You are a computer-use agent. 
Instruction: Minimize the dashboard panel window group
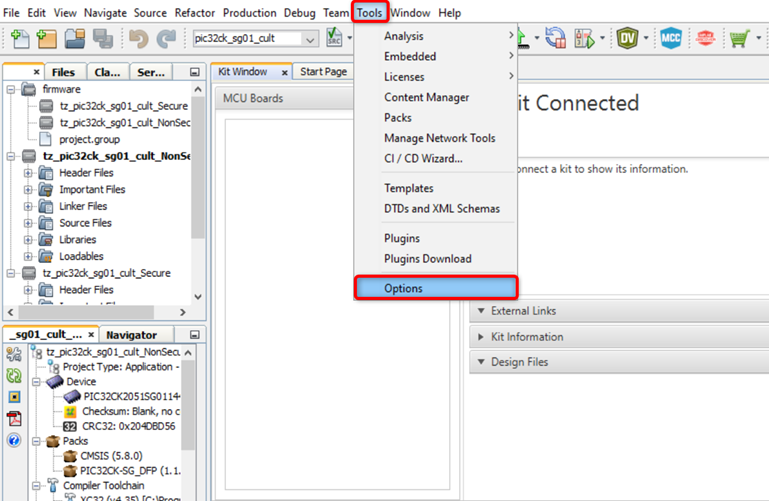(195, 335)
